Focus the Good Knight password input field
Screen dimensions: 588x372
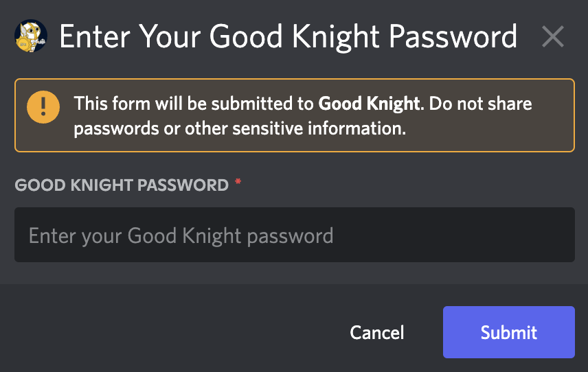tap(295, 235)
